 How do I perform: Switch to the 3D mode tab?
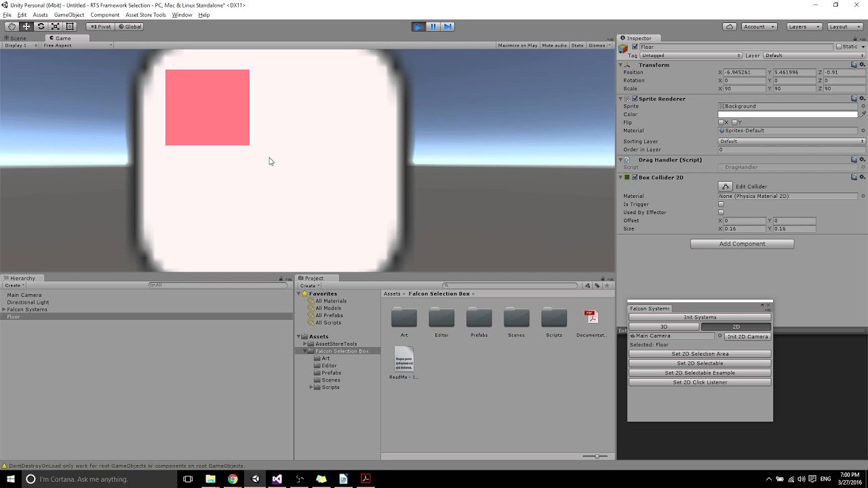click(x=664, y=327)
